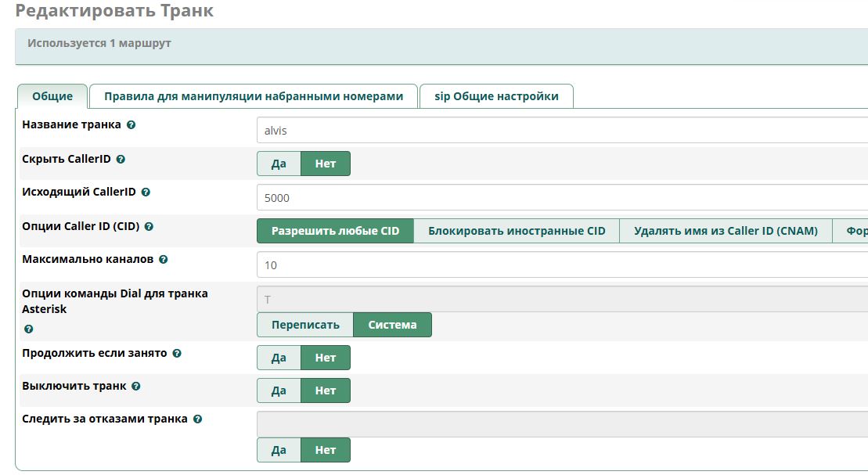Image resolution: width=868 pixels, height=475 pixels.
Task: Click help icon next to Максимально каналов
Action: [164, 260]
